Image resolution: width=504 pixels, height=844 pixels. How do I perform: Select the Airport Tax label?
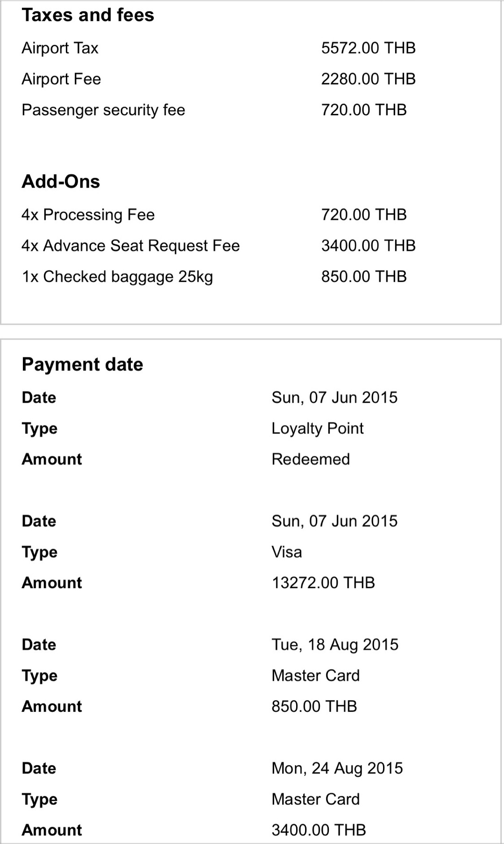[x=60, y=48]
